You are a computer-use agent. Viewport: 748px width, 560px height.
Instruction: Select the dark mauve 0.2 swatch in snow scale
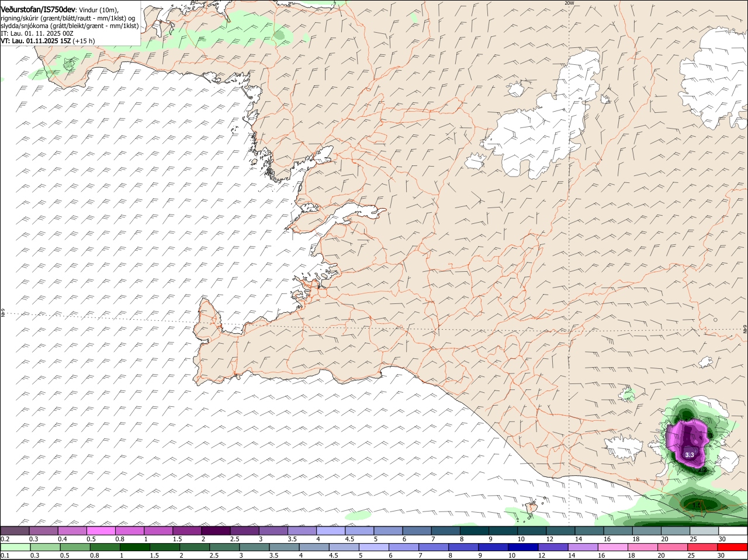[x=15, y=530]
